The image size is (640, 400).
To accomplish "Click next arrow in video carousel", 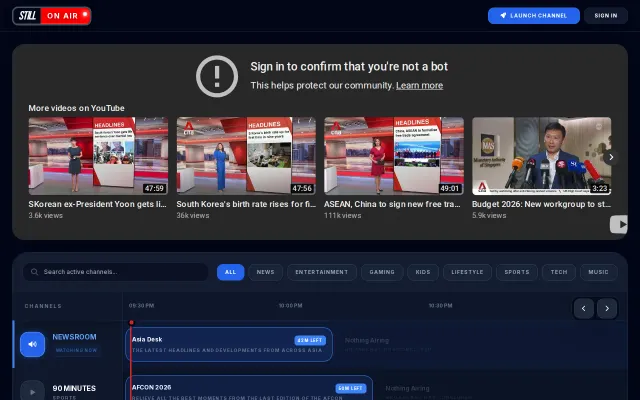I will coord(611,157).
